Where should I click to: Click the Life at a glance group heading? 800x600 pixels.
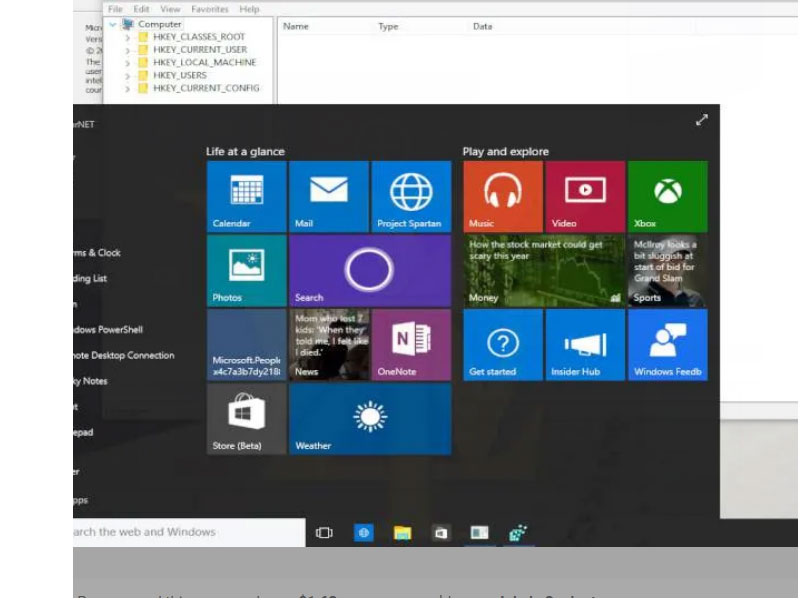245,152
